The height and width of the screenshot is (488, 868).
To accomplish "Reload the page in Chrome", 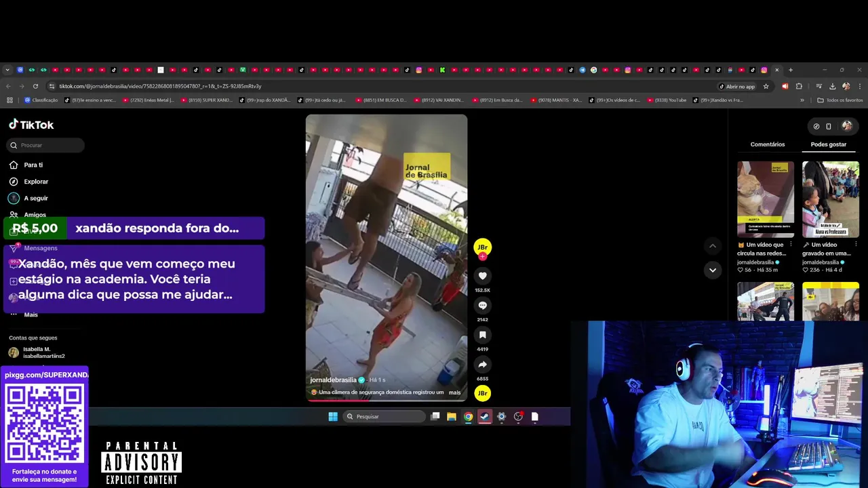I will click(35, 86).
